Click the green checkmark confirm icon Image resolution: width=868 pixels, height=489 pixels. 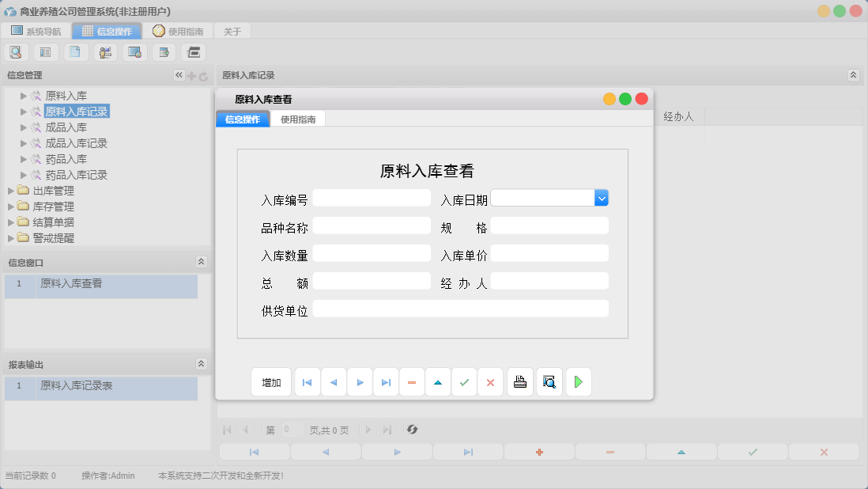[x=464, y=381]
